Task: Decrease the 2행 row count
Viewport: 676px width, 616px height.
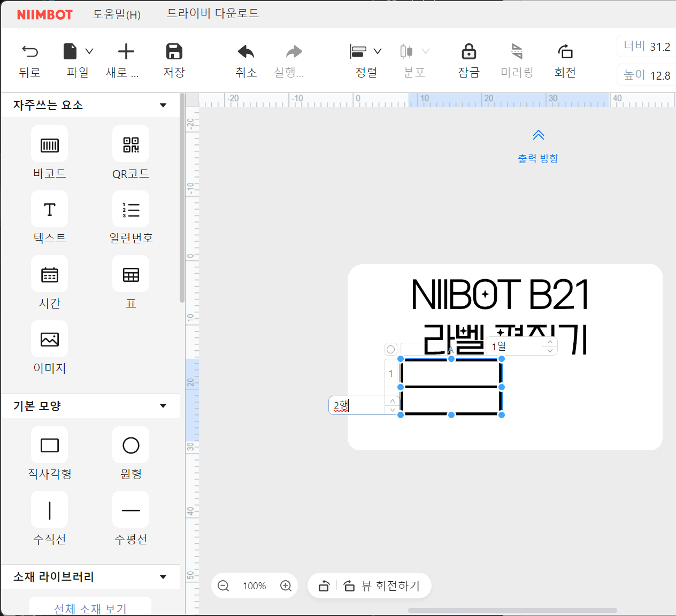Action: click(x=393, y=410)
